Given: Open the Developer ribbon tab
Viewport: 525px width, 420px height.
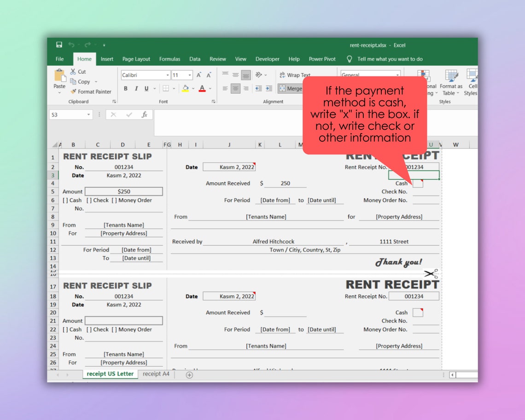Looking at the screenshot, I should pos(267,59).
